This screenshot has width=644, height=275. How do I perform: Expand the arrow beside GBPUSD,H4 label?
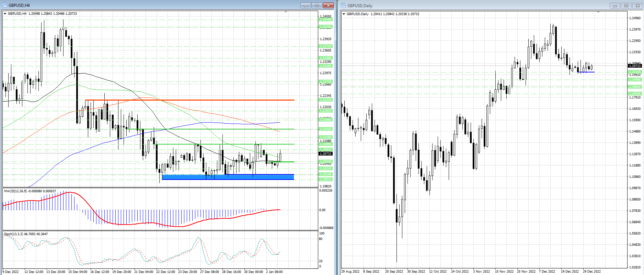[x=5, y=14]
